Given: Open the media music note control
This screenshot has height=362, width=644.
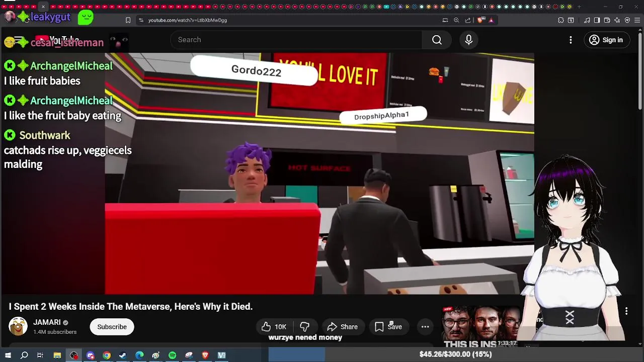Looking at the screenshot, I should click(587, 20).
